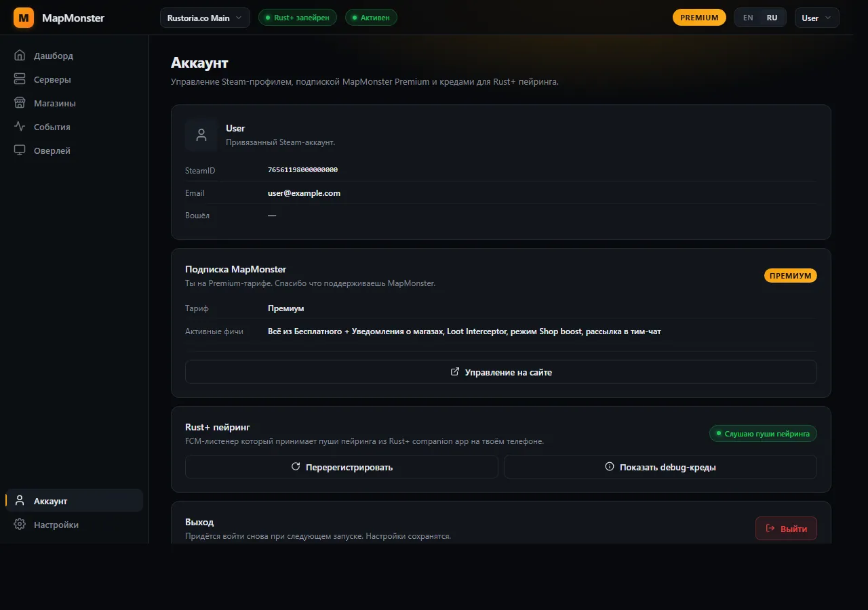Click the Активен status pill
This screenshot has height=610, width=868.
click(371, 18)
